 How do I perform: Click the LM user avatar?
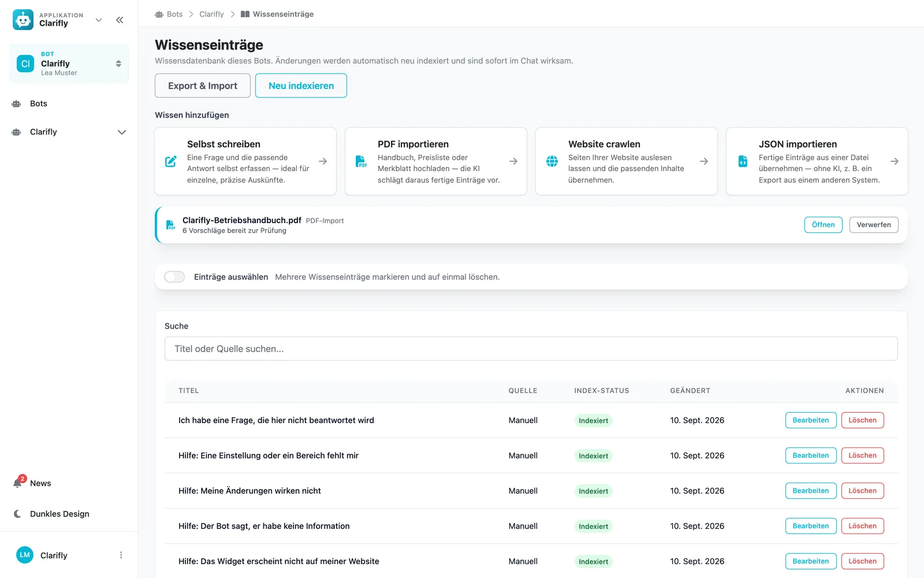point(25,555)
